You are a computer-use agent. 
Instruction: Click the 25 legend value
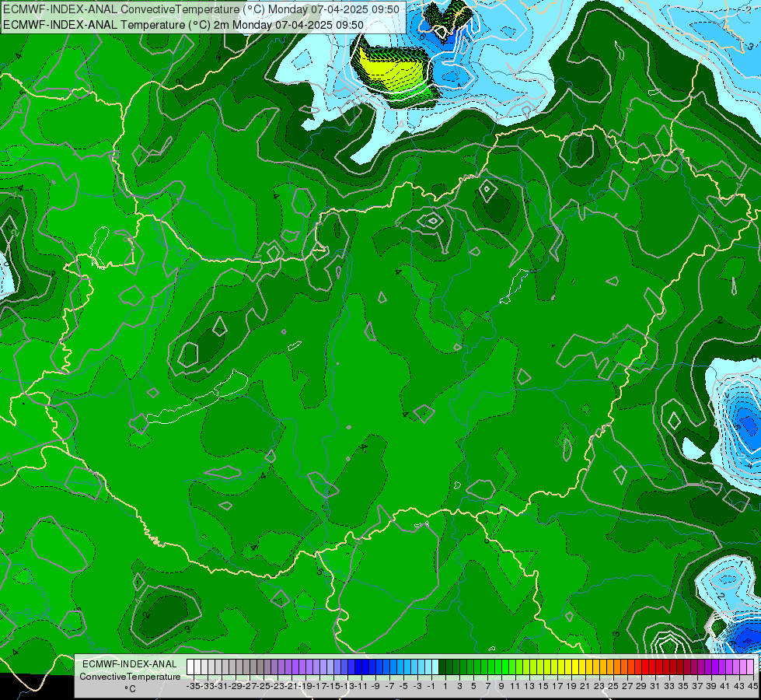coord(613,686)
